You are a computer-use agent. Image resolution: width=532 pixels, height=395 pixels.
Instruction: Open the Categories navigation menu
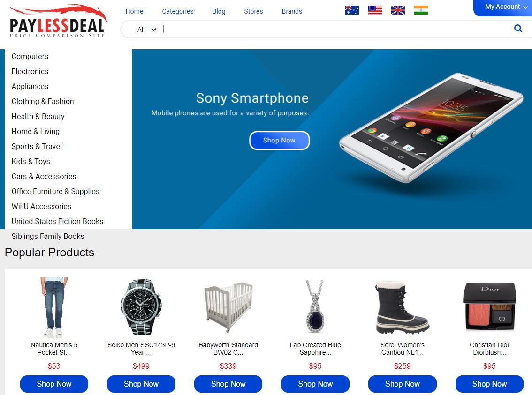pos(177,11)
